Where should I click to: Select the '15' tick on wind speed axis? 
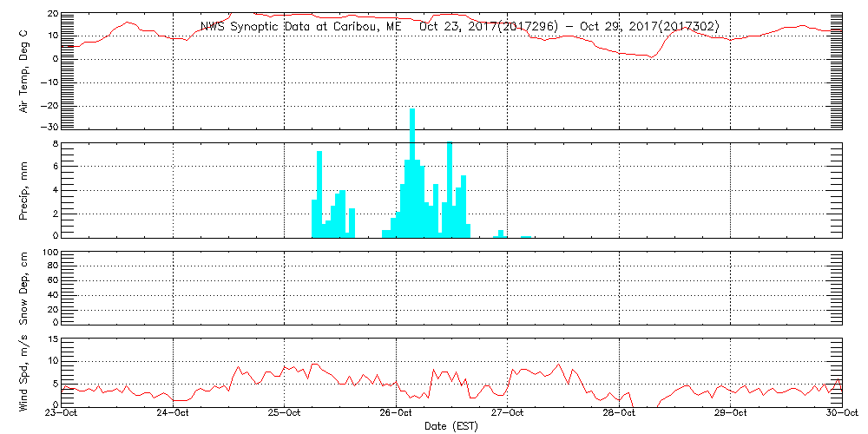tap(51, 339)
